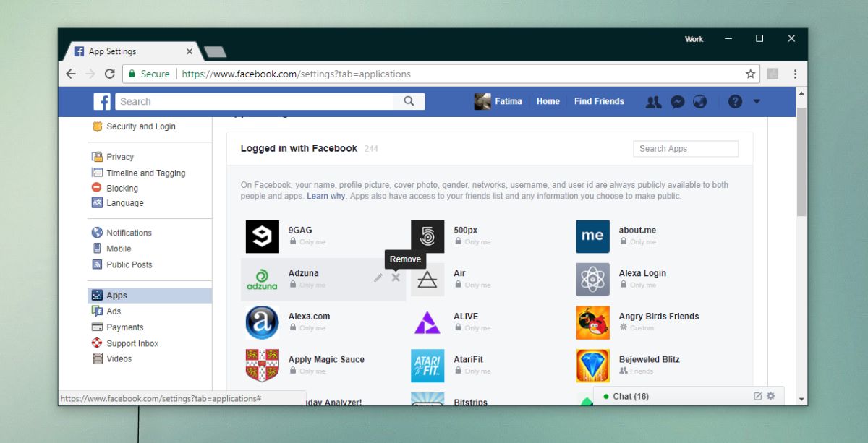868x443 pixels.
Task: Open Find Friends link
Action: pos(599,102)
